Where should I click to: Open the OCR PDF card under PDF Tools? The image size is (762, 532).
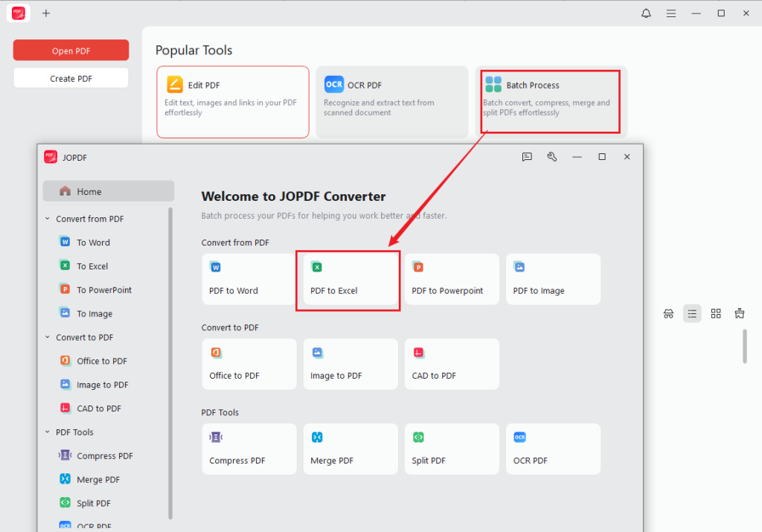pyautogui.click(x=553, y=449)
